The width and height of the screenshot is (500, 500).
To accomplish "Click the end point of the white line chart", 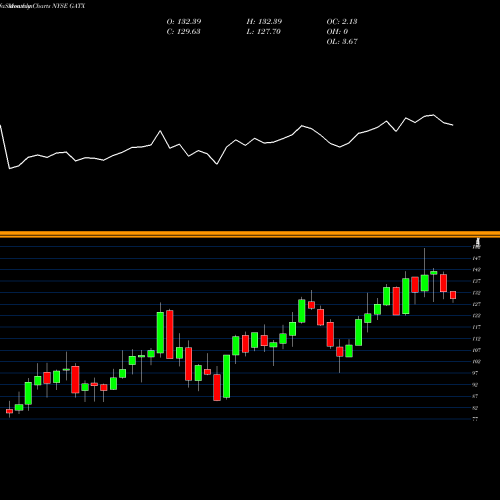I will click(x=453, y=125).
